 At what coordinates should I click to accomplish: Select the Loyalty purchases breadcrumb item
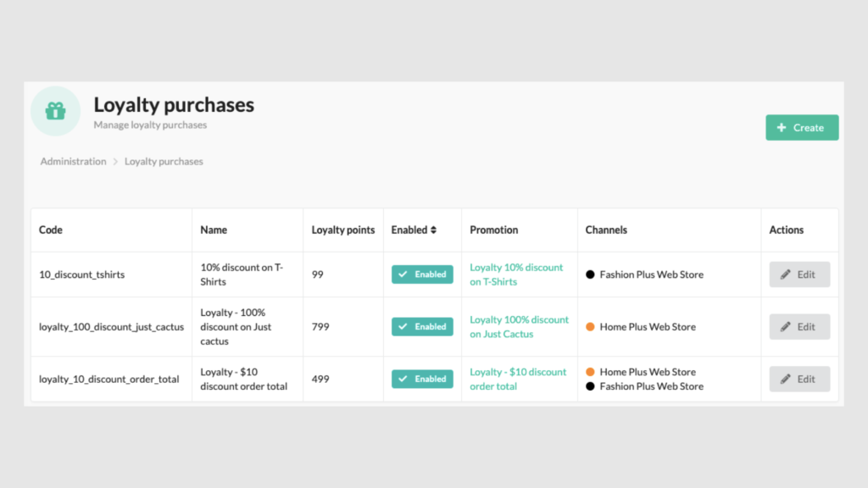tap(164, 161)
